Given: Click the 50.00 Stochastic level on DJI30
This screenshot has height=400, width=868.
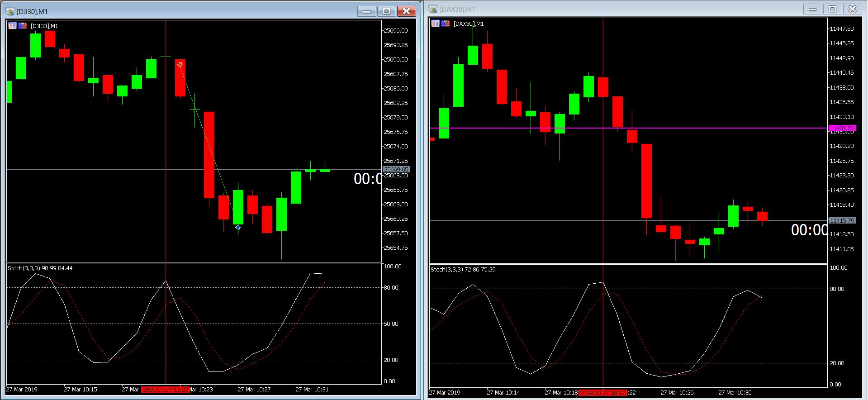Looking at the screenshot, I should tap(391, 324).
